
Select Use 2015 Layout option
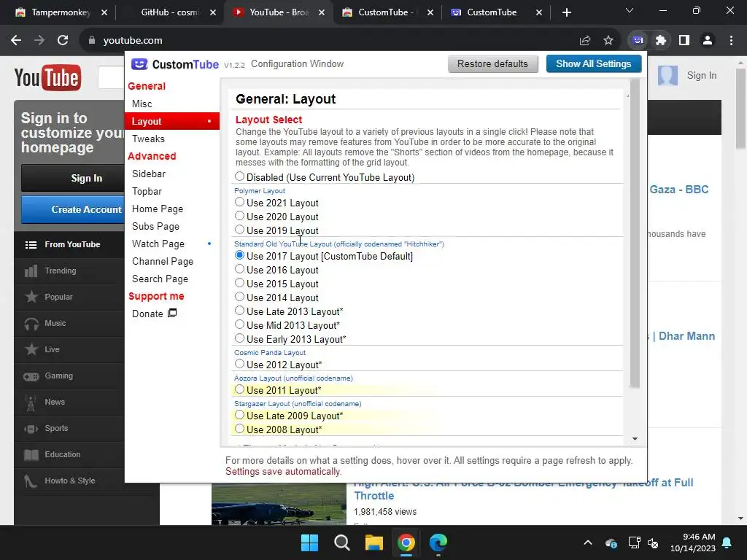click(x=239, y=283)
